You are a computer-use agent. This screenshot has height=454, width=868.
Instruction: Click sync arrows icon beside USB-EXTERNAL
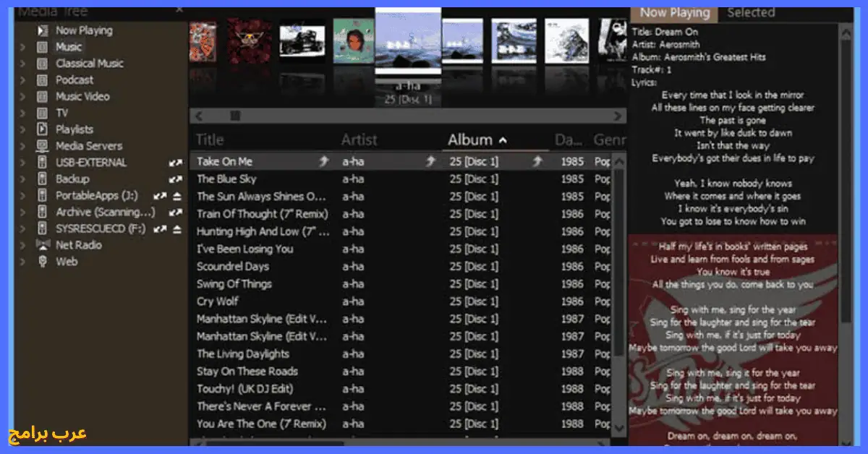point(176,163)
